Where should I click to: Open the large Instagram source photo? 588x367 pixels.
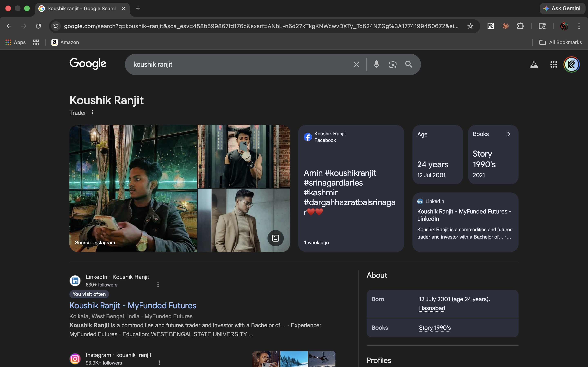(x=133, y=188)
